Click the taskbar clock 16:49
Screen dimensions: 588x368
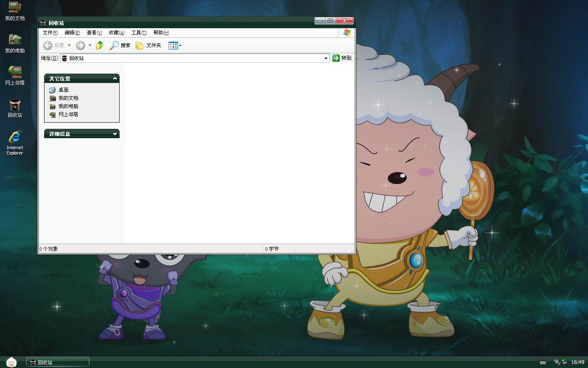[x=577, y=362]
